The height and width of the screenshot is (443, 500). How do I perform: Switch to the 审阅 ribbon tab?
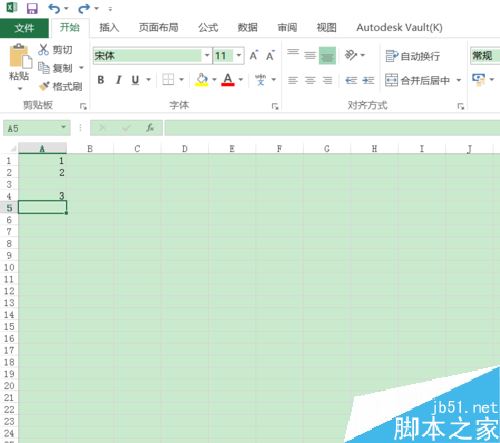pyautogui.click(x=287, y=27)
